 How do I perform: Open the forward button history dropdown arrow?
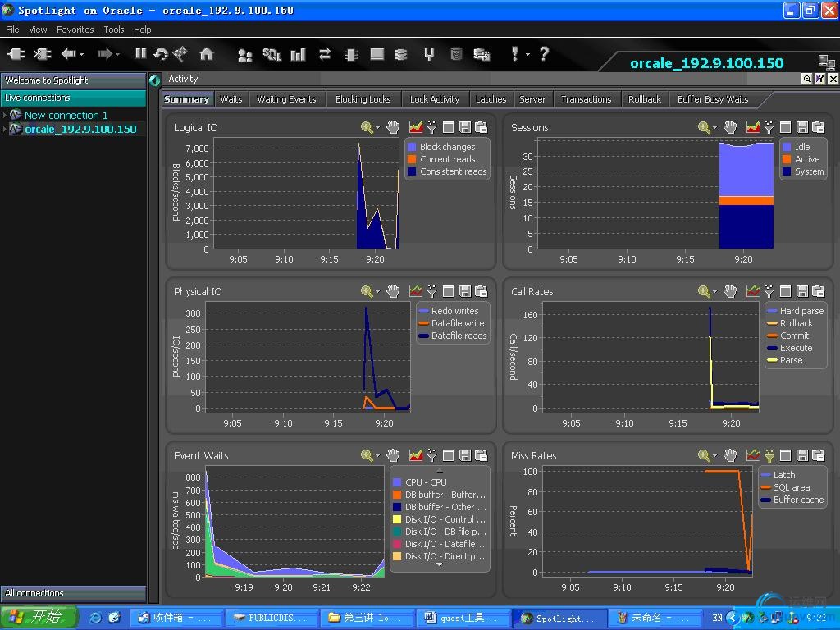117,54
